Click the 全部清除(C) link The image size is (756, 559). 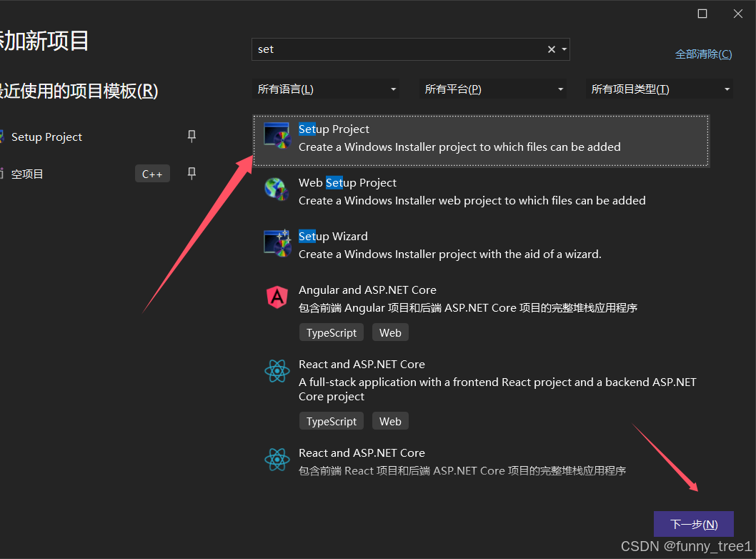click(703, 54)
